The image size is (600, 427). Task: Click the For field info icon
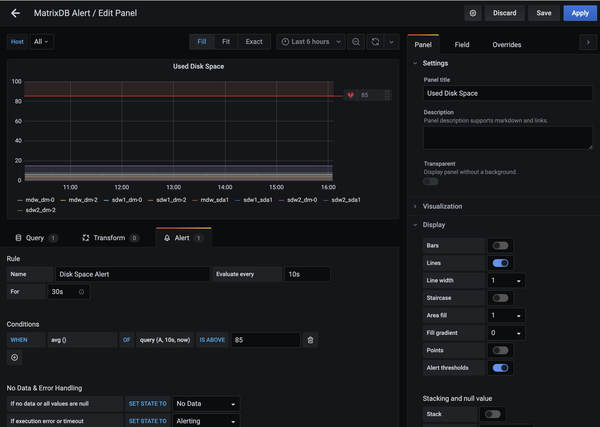click(x=82, y=292)
